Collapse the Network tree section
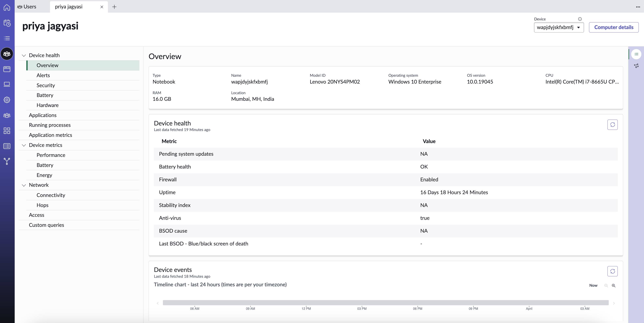This screenshot has height=323, width=644. click(24, 185)
